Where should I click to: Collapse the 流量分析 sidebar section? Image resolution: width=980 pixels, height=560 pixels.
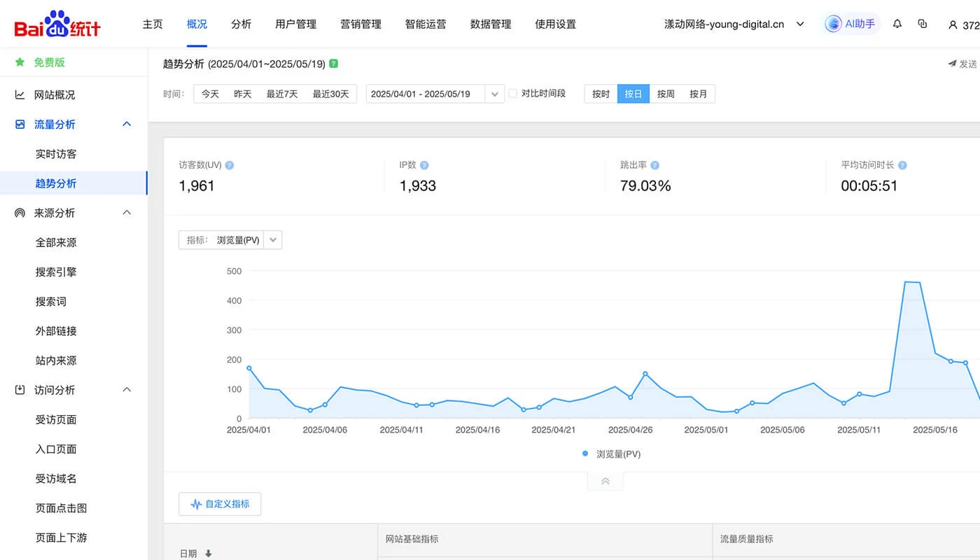[x=127, y=124]
